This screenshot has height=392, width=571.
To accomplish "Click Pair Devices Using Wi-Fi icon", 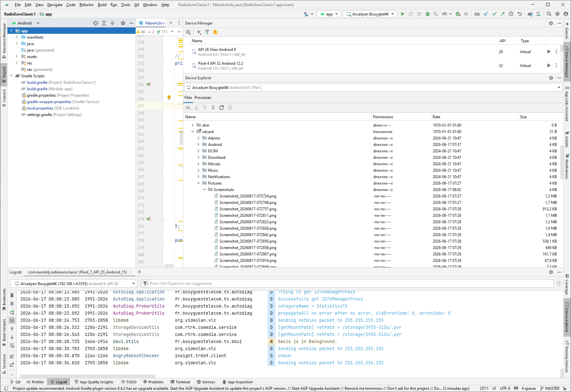I will pyautogui.click(x=207, y=32).
